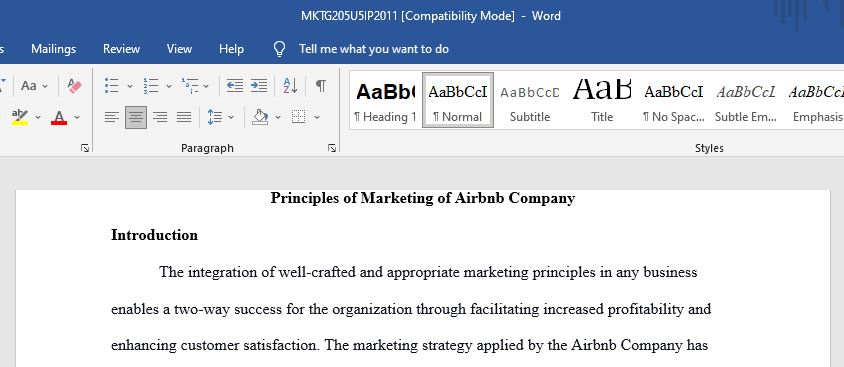Choose the No Spacing style

coord(674,101)
